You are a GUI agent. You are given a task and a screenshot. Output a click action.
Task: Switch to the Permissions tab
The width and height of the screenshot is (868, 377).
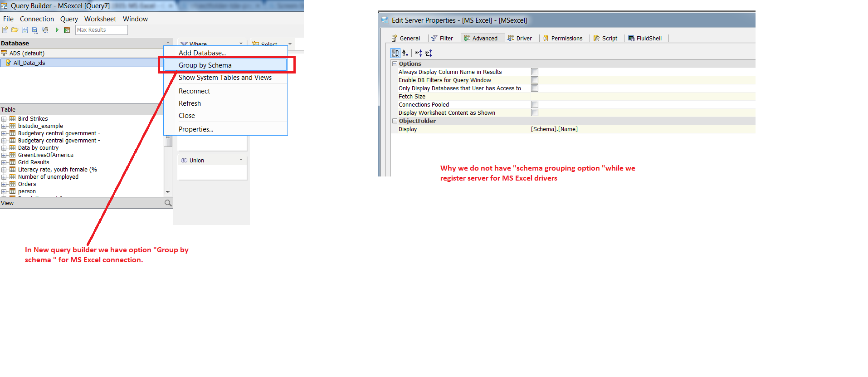[563, 39]
